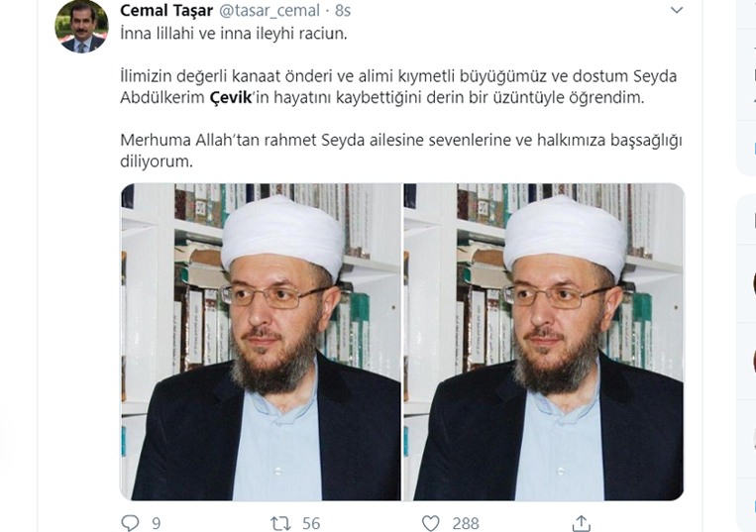Click the 56 retweets count
The width and height of the screenshot is (756, 532).
(x=311, y=523)
